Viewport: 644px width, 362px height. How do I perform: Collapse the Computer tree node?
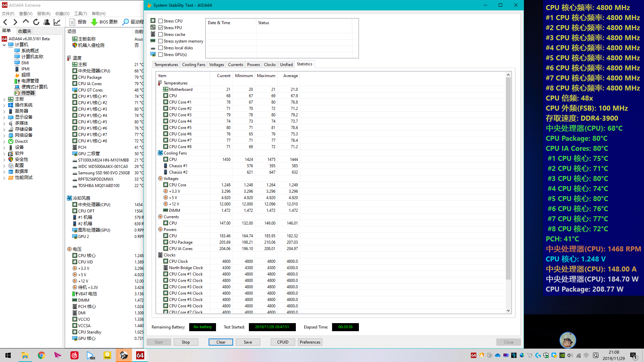4,45
